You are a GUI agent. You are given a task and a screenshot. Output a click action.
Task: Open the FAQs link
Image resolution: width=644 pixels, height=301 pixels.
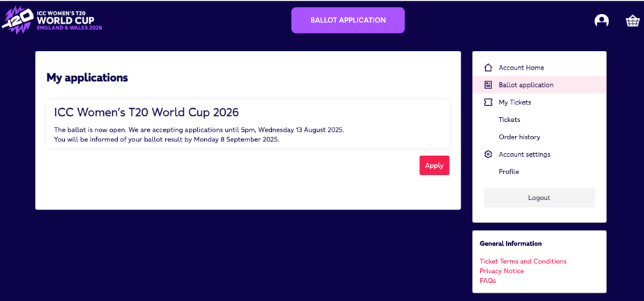487,281
